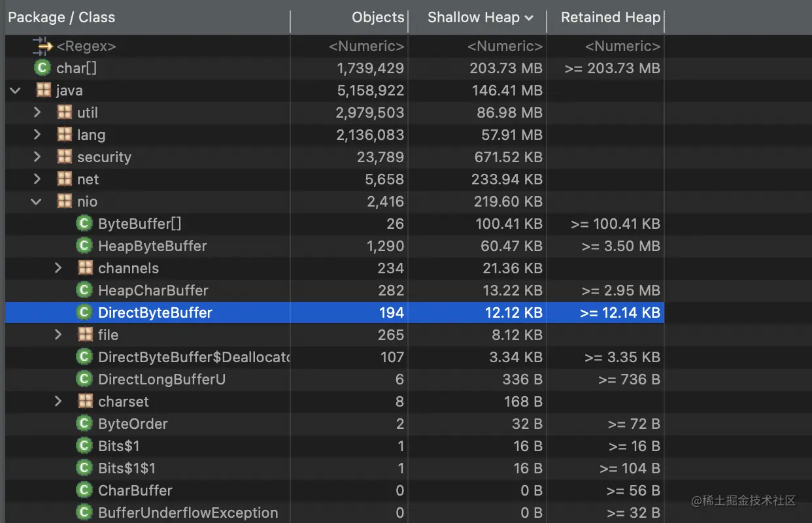Viewport: 812px width, 523px height.
Task: Click the 203.73 MB shallow heap value
Action: 506,68
